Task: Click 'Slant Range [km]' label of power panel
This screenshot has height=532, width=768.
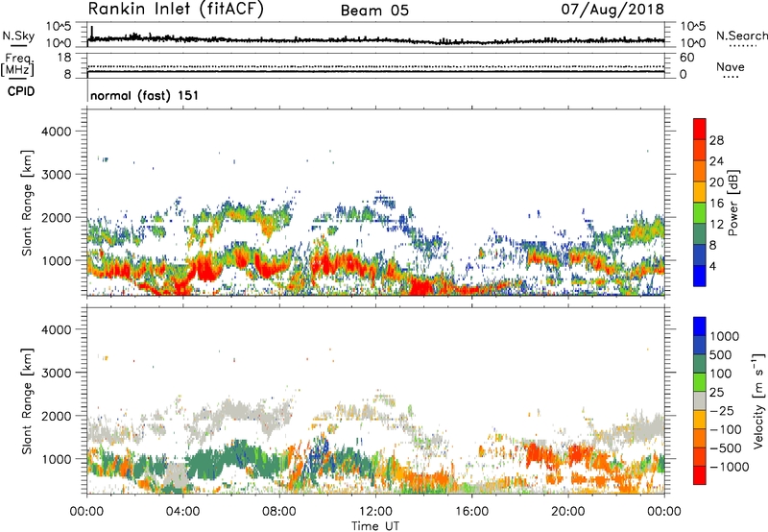Action: (x=27, y=203)
